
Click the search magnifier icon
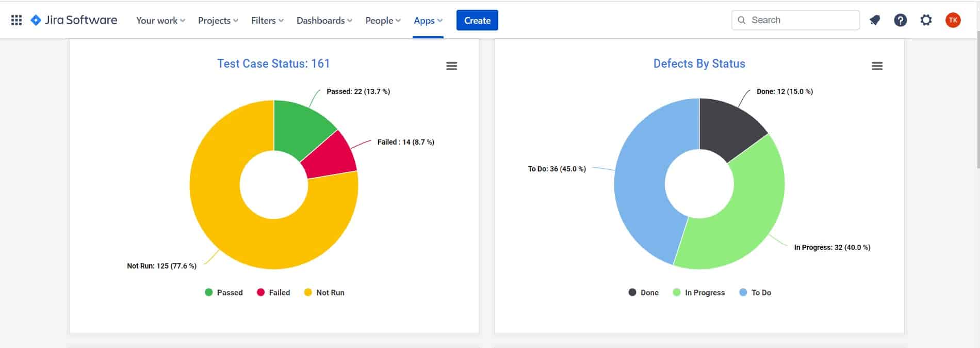742,20
